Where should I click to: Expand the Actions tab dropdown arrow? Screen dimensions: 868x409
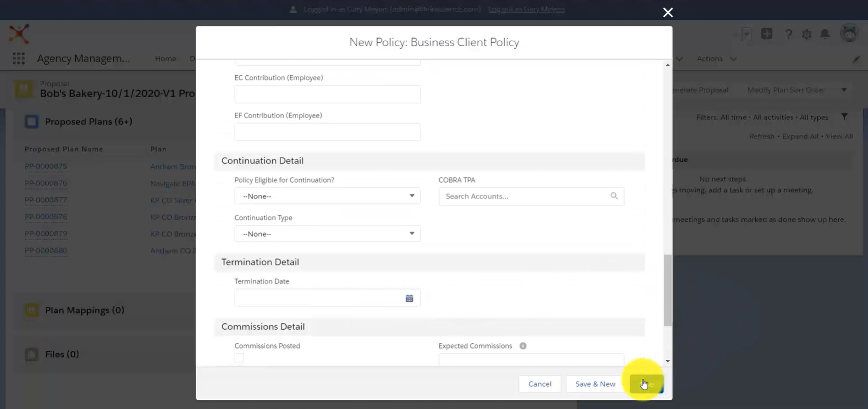click(733, 59)
